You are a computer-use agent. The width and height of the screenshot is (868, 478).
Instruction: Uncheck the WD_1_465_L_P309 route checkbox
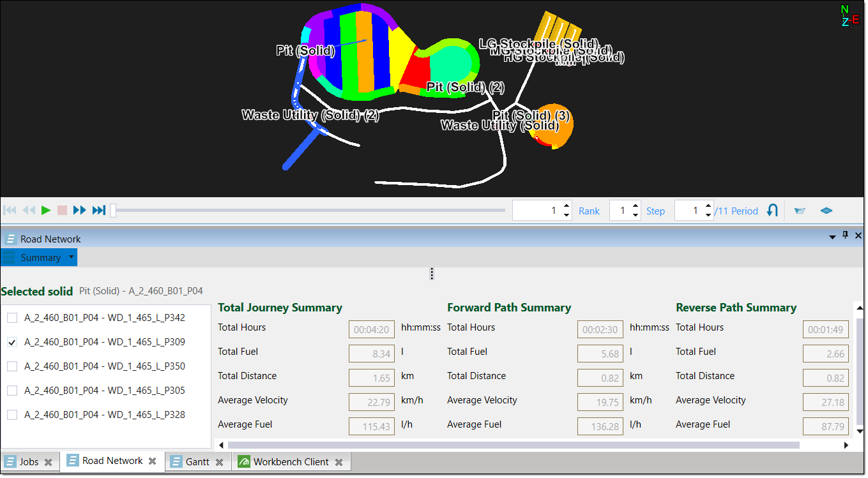tap(12, 342)
